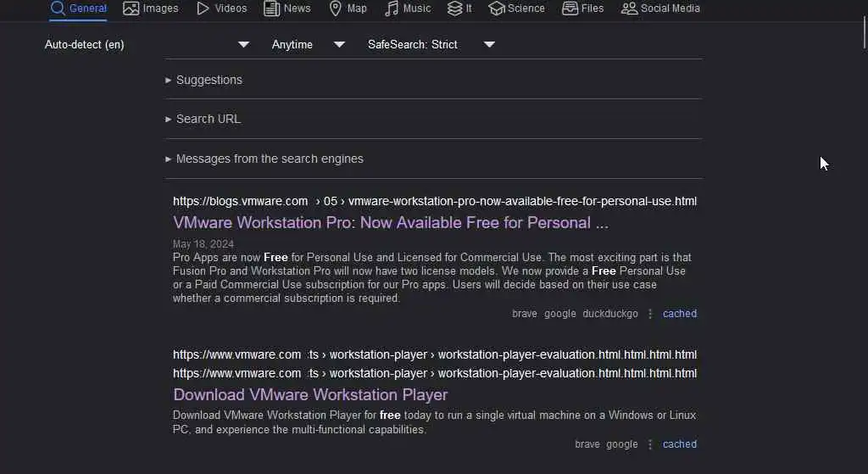Click the Science graduation cap icon
Viewport: 868px width, 474px height.
(497, 8)
